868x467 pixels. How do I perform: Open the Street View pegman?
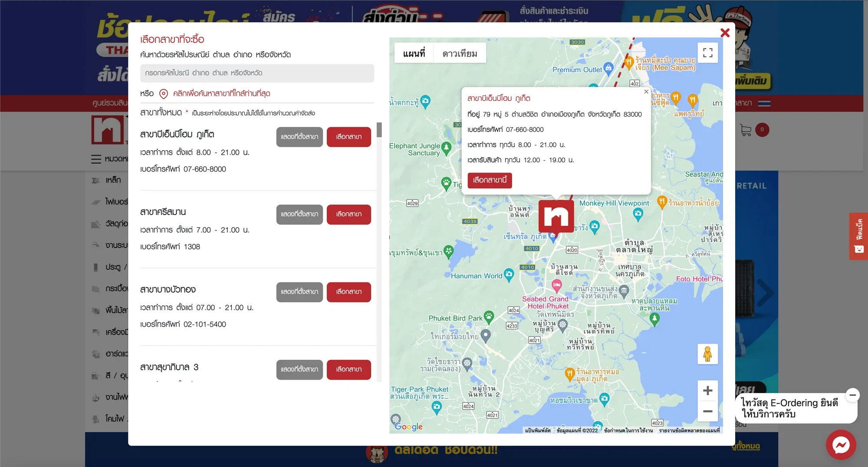tap(707, 354)
